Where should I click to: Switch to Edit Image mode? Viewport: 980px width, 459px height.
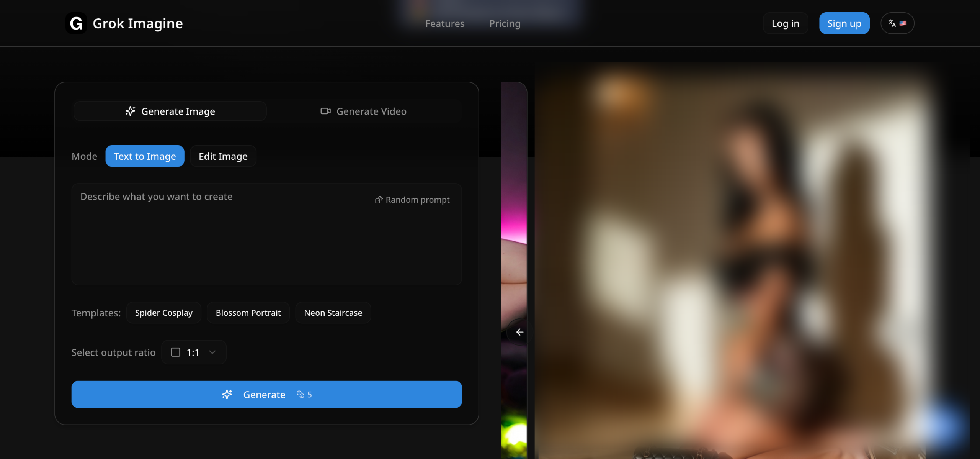point(223,156)
